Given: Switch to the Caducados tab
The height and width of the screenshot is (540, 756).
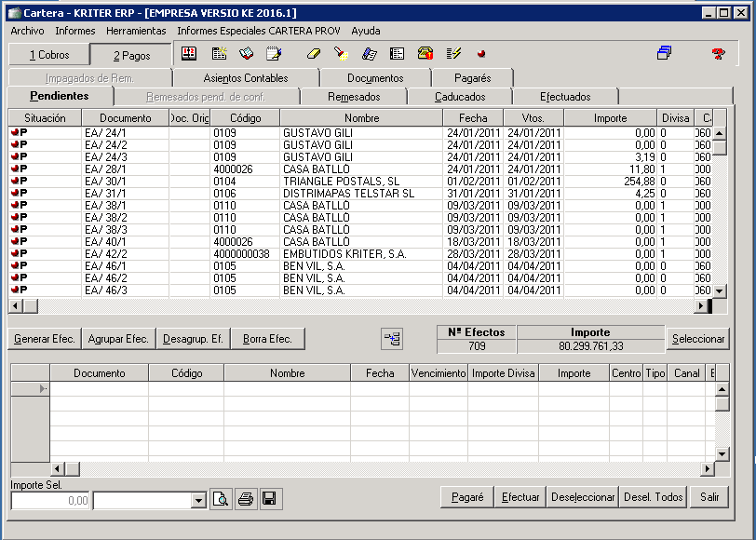Looking at the screenshot, I should click(460, 97).
